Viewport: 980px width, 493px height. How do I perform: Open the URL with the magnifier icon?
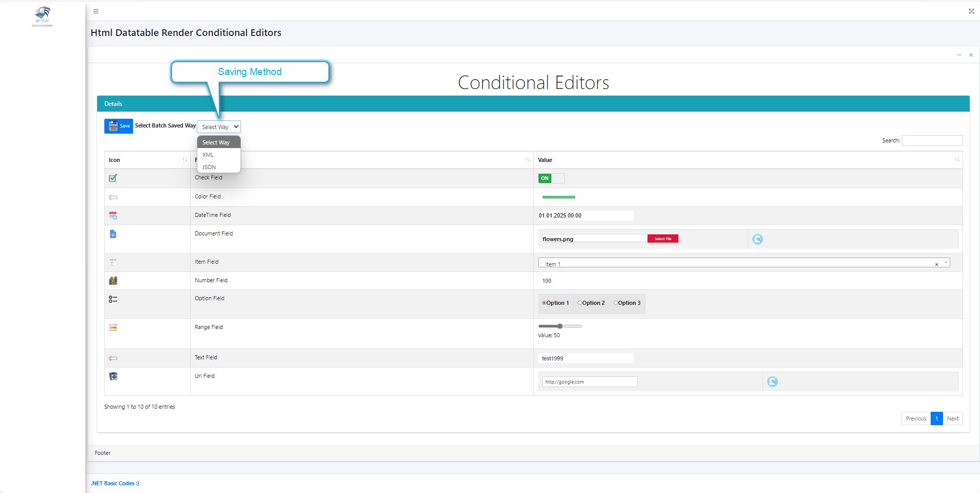click(772, 381)
